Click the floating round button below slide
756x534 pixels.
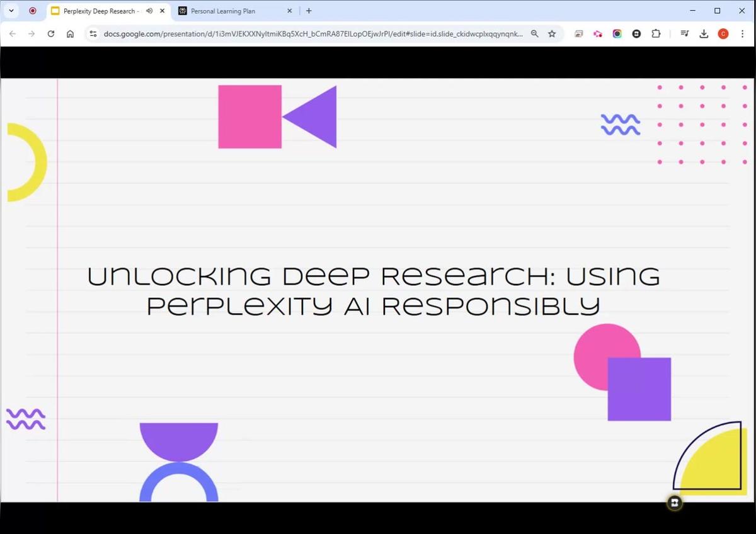(x=674, y=503)
